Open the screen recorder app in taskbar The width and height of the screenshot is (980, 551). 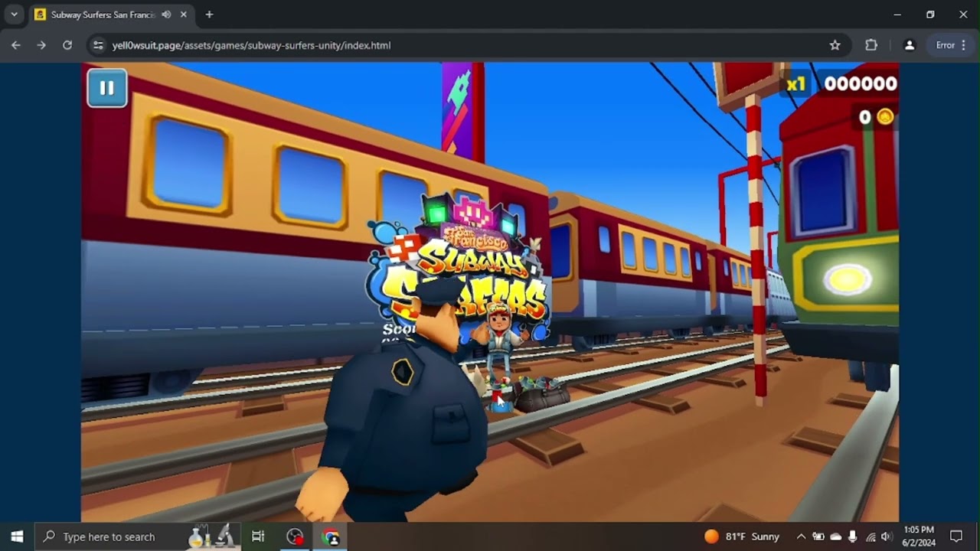(x=295, y=536)
